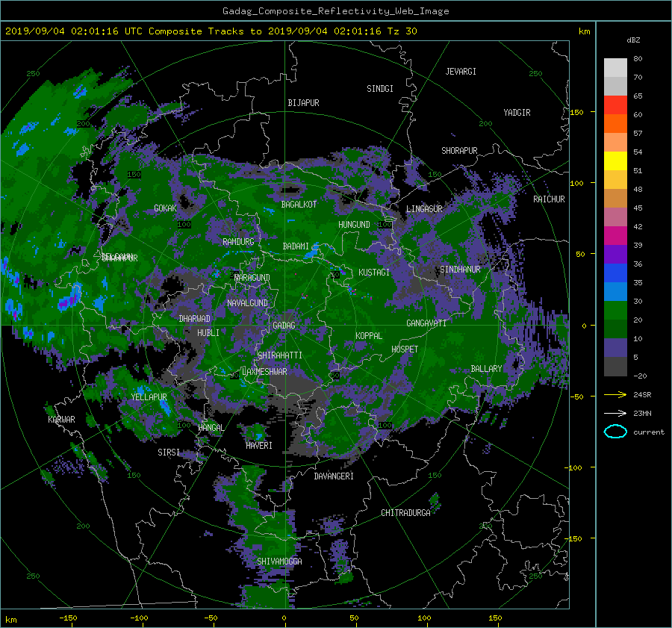Viewport: 672px width, 628px height.
Task: Click the 0 tick on the right km axis
Action: (584, 326)
